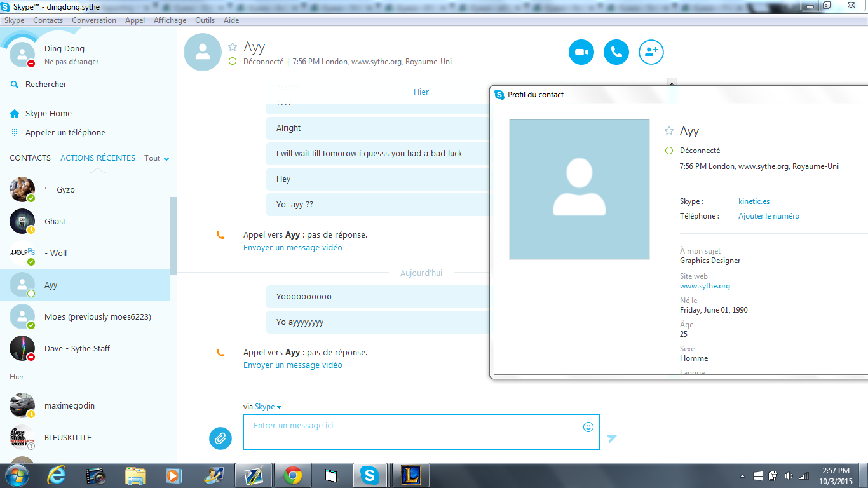Click the Ne pas déranger status badge on Ding Dong
The height and width of the screenshot is (488, 868).
pyautogui.click(x=31, y=63)
